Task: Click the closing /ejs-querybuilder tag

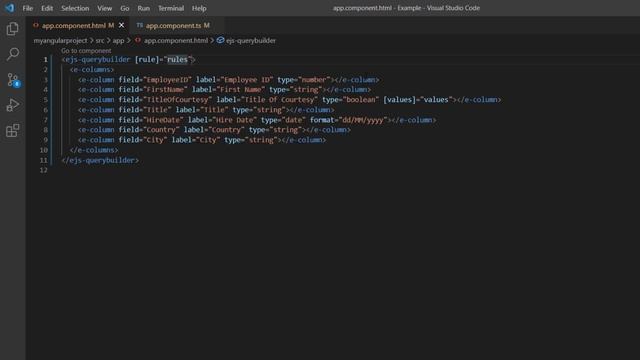Action: [100, 160]
